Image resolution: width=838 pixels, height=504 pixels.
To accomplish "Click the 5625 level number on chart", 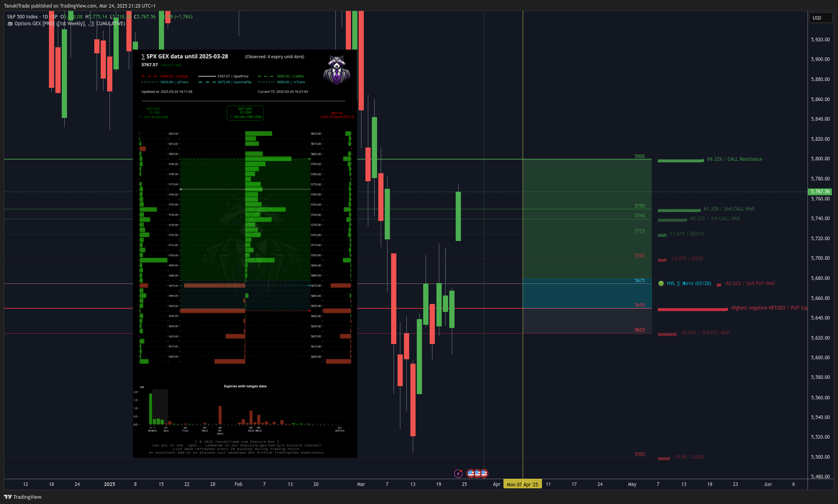I will coord(639,330).
